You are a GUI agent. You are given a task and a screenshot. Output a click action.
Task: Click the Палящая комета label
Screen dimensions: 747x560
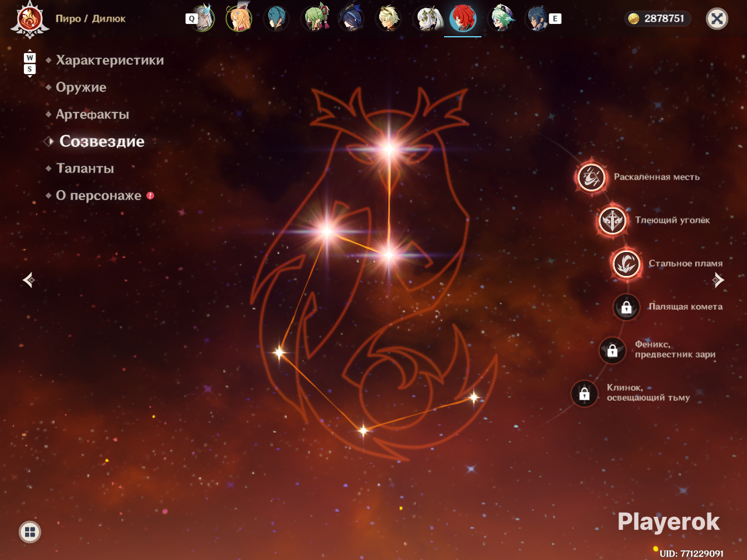pyautogui.click(x=685, y=307)
